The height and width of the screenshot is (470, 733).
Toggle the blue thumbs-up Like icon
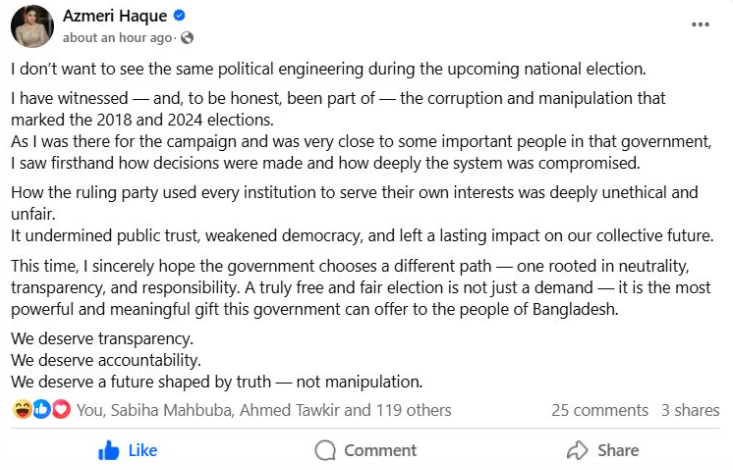point(109,450)
